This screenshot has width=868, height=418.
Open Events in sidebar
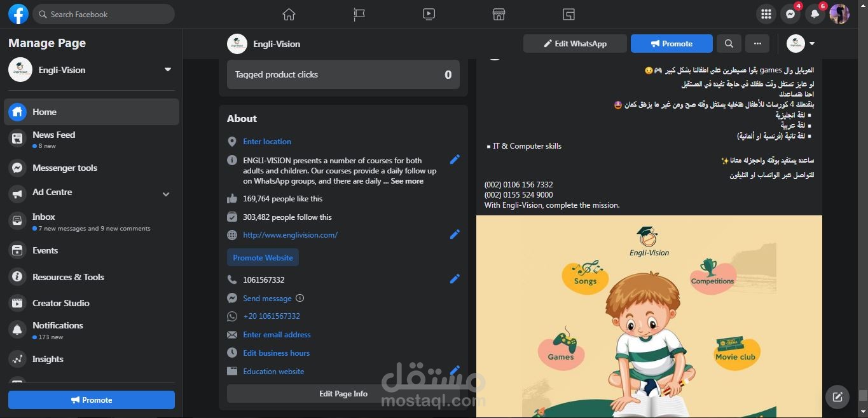93,250
